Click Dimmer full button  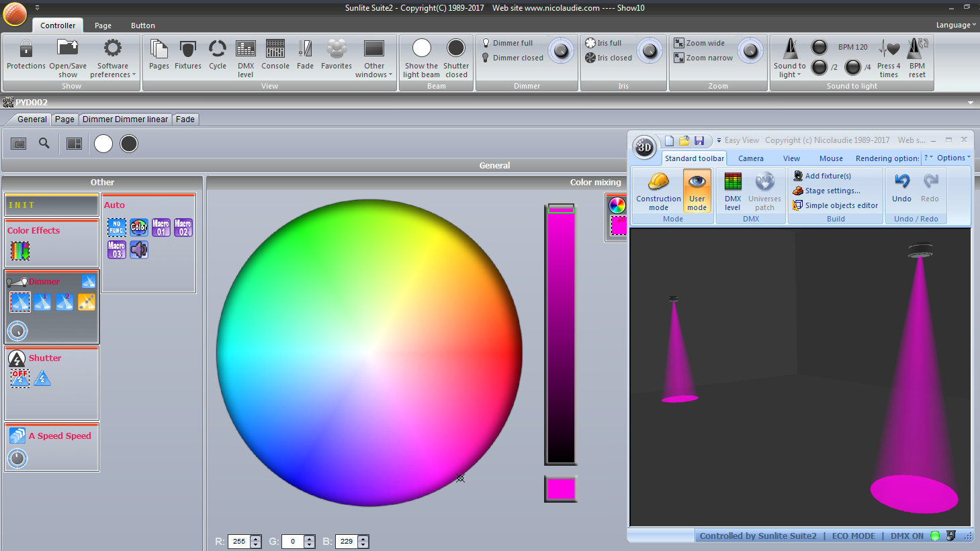(512, 43)
